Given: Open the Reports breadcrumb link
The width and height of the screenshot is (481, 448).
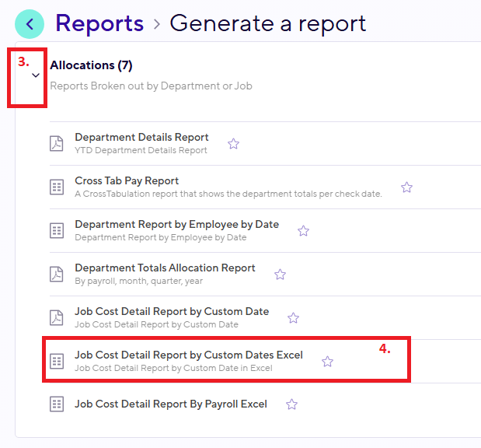Looking at the screenshot, I should (99, 23).
